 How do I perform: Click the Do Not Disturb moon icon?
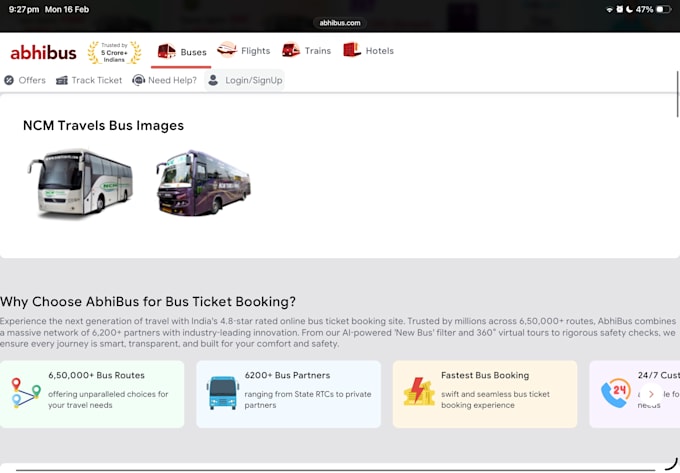[x=629, y=10]
